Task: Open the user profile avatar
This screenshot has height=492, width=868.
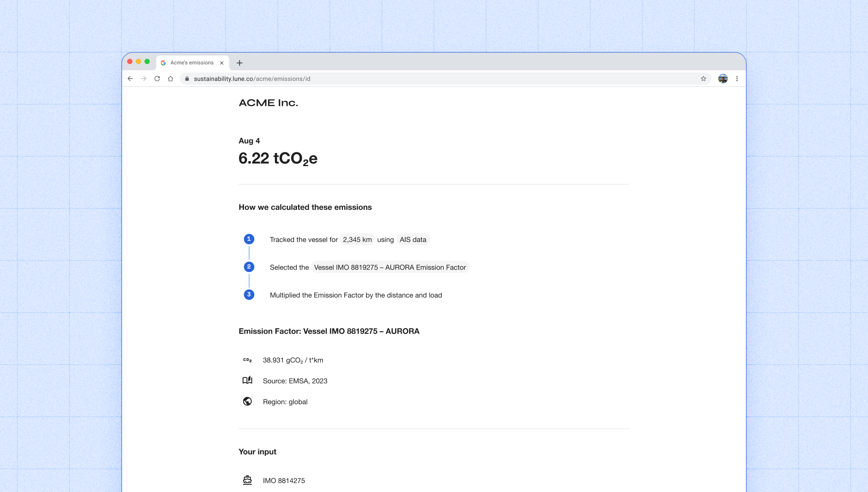Action: [723, 79]
